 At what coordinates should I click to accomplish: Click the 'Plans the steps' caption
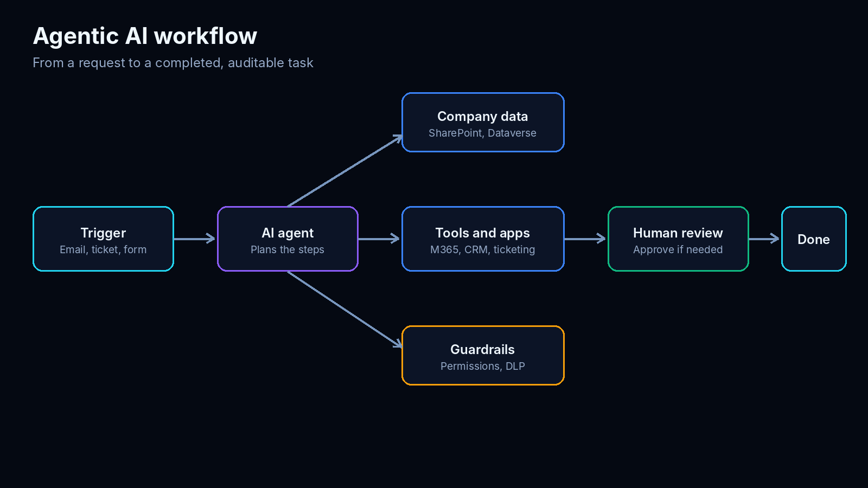[x=288, y=249]
